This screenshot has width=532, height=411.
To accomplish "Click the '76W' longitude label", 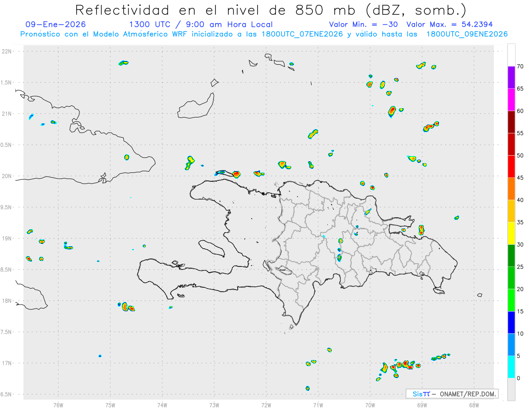I will [x=58, y=405].
